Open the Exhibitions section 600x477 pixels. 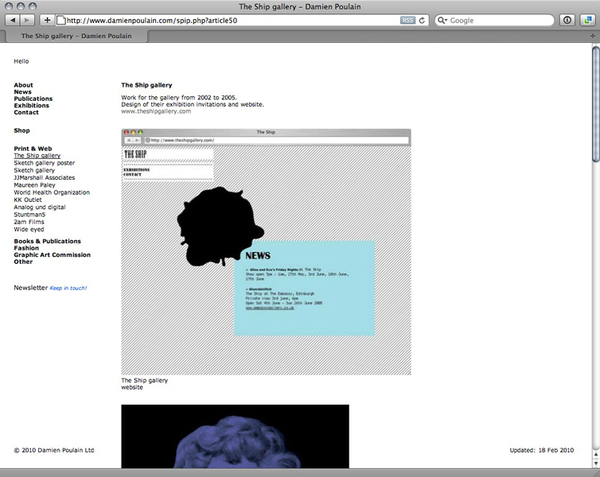tap(31, 106)
